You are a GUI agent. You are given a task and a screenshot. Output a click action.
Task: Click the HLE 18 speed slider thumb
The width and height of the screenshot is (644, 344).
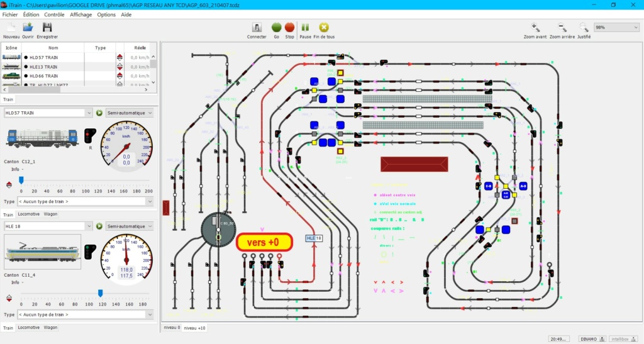coord(100,292)
